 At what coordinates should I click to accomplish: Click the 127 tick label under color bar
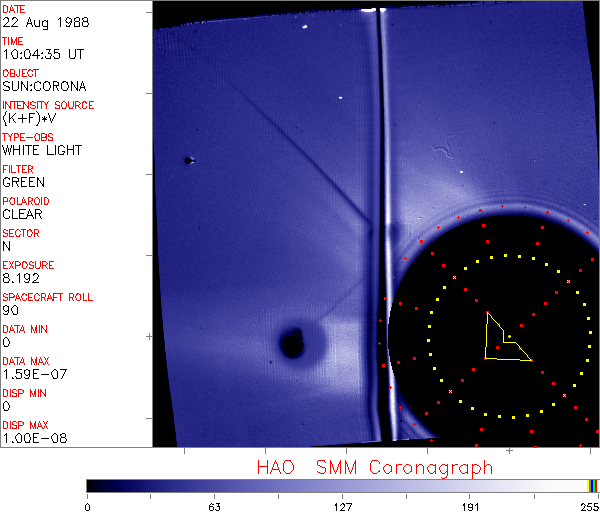click(342, 506)
